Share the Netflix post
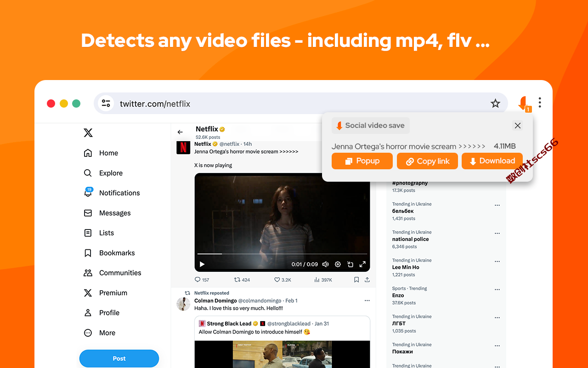The height and width of the screenshot is (368, 588). tap(367, 280)
